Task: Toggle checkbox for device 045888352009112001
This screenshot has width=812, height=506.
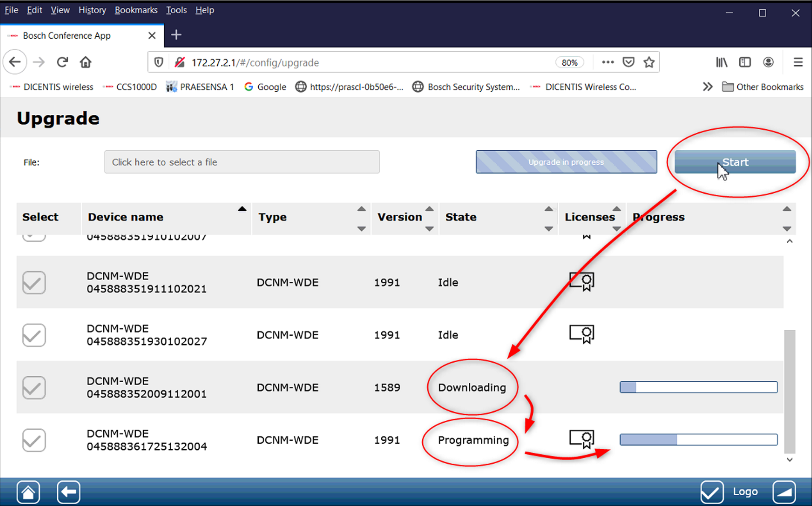Action: pyautogui.click(x=34, y=387)
